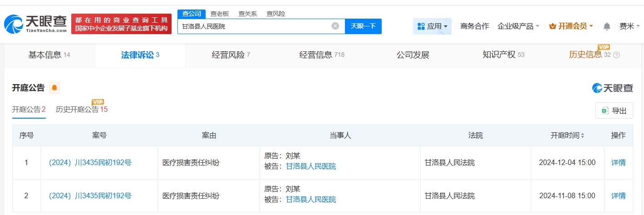Click orange alert bell beside 开庭公告
This screenshot has height=215, width=644.
(x=54, y=88)
